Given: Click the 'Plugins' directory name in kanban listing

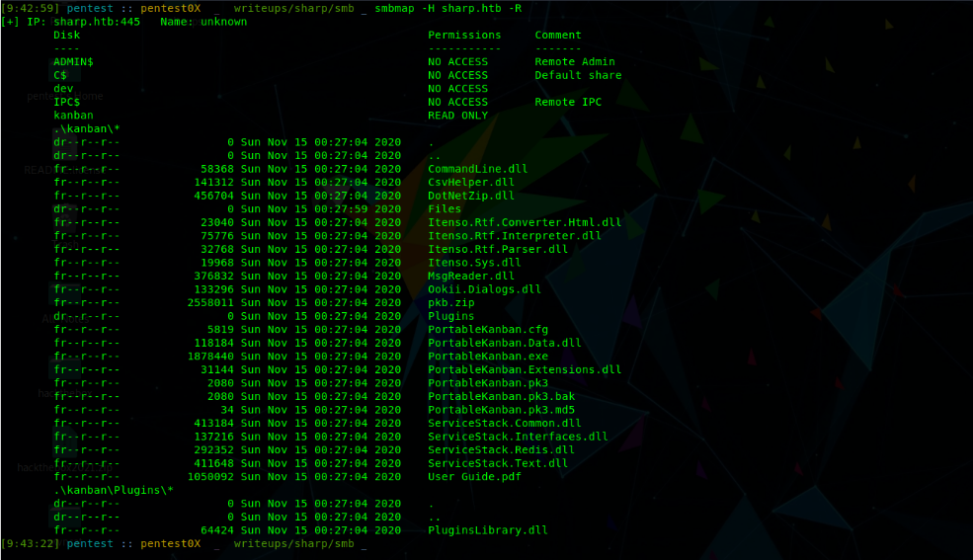Looking at the screenshot, I should (x=451, y=316).
